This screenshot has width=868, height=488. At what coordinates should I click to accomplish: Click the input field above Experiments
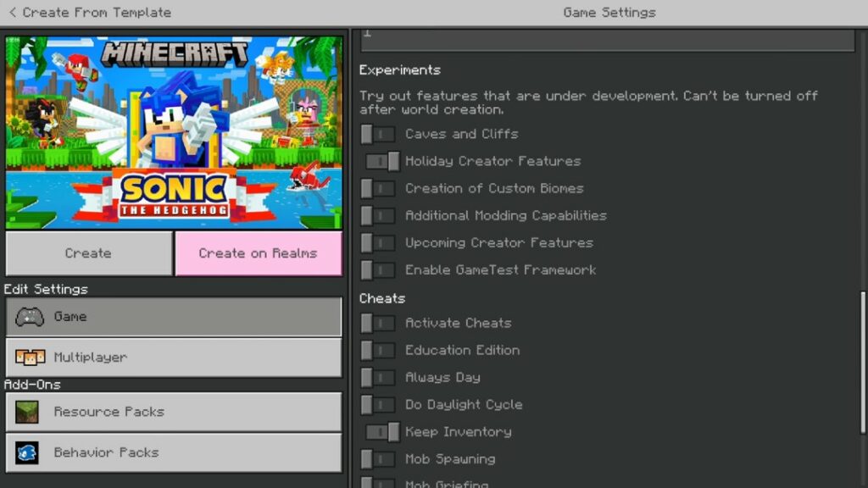[607, 39]
